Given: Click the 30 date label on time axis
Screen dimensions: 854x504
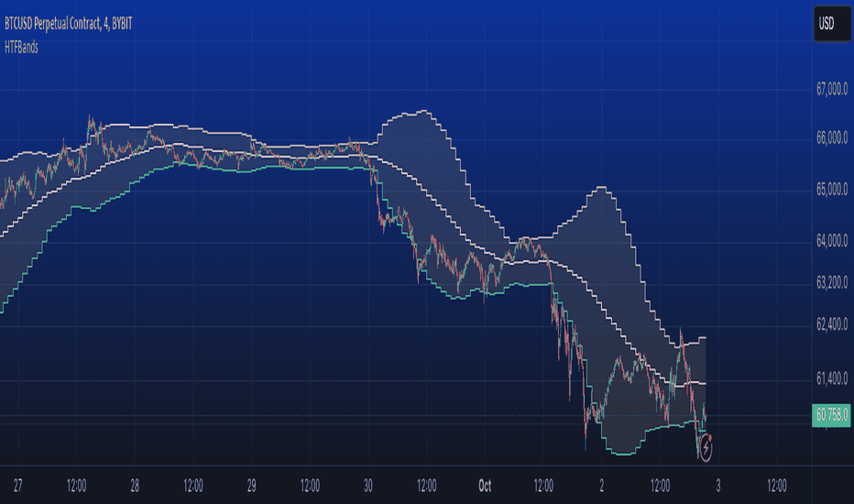Looking at the screenshot, I should tap(368, 486).
